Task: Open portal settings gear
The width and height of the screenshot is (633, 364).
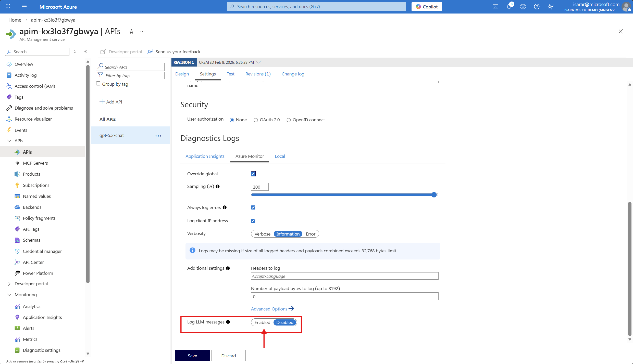Action: (x=523, y=7)
